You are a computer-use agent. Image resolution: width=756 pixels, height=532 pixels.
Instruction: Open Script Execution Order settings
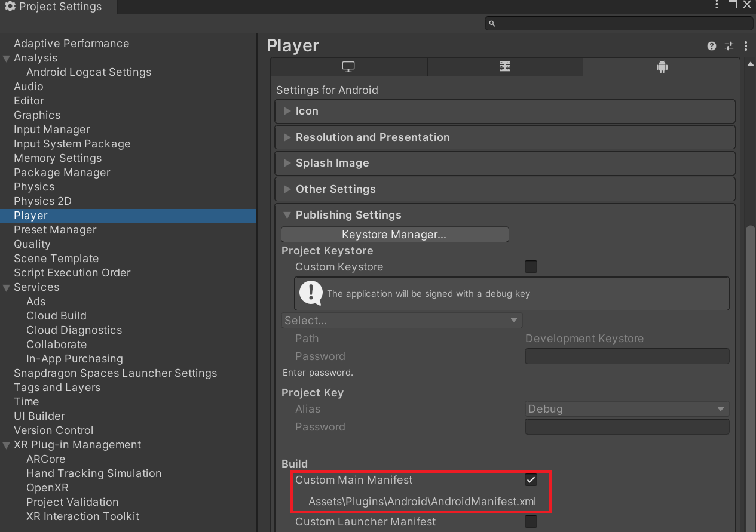(72, 273)
